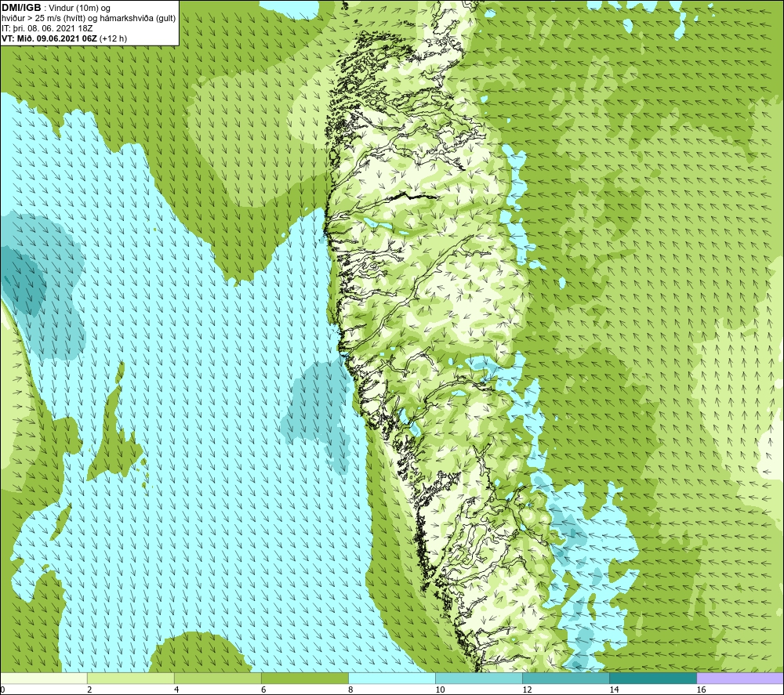The width and height of the screenshot is (784, 695).
Task: Select the dark green 6–8 m/s color swatch
Action: 305,679
